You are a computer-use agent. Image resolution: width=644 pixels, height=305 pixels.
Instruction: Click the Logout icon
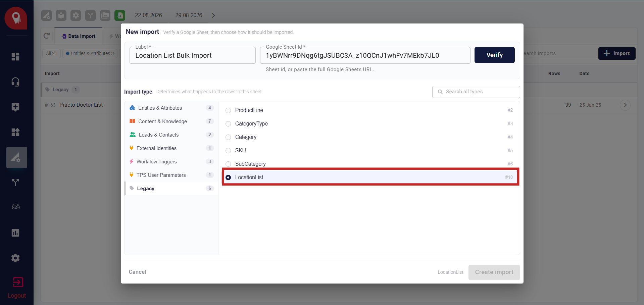click(x=17, y=282)
